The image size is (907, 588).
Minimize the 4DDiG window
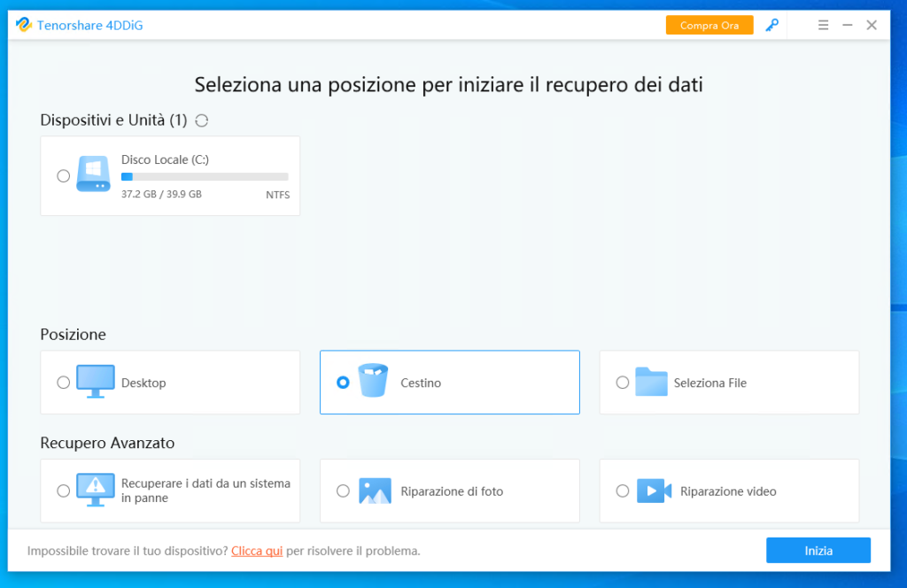pos(848,25)
